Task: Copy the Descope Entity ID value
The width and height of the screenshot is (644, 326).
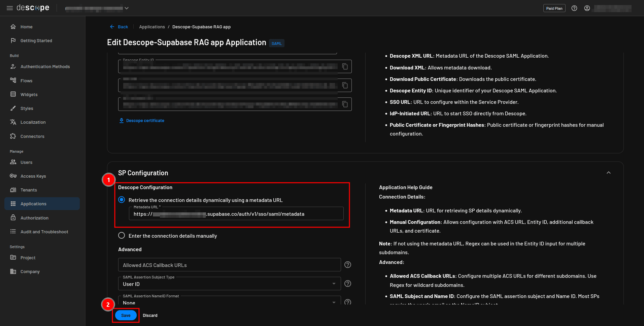Action: click(345, 66)
